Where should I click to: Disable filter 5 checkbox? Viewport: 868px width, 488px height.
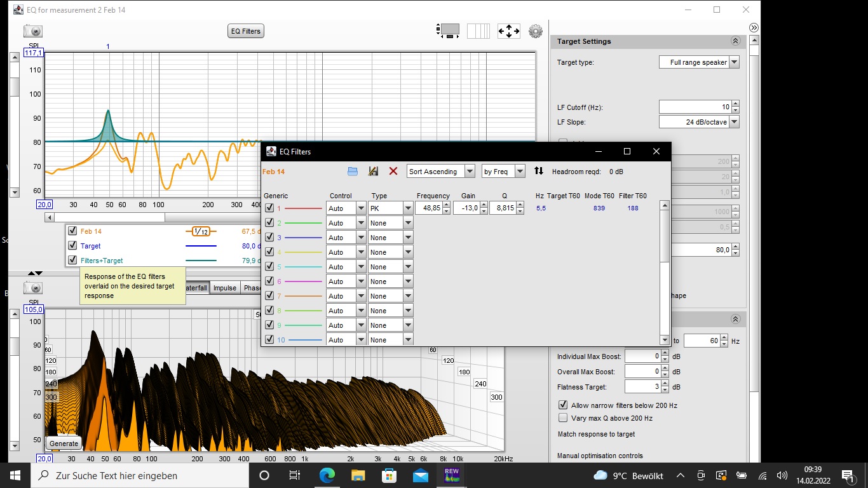pos(269,266)
